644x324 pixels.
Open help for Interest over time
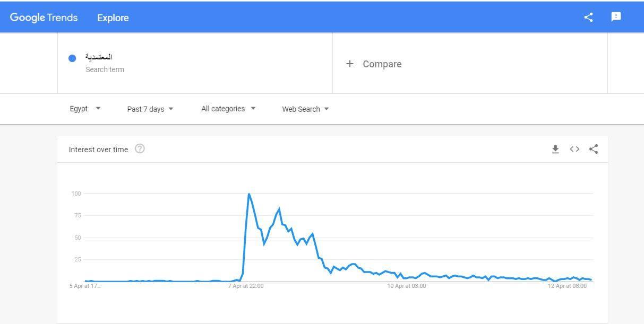pos(140,149)
